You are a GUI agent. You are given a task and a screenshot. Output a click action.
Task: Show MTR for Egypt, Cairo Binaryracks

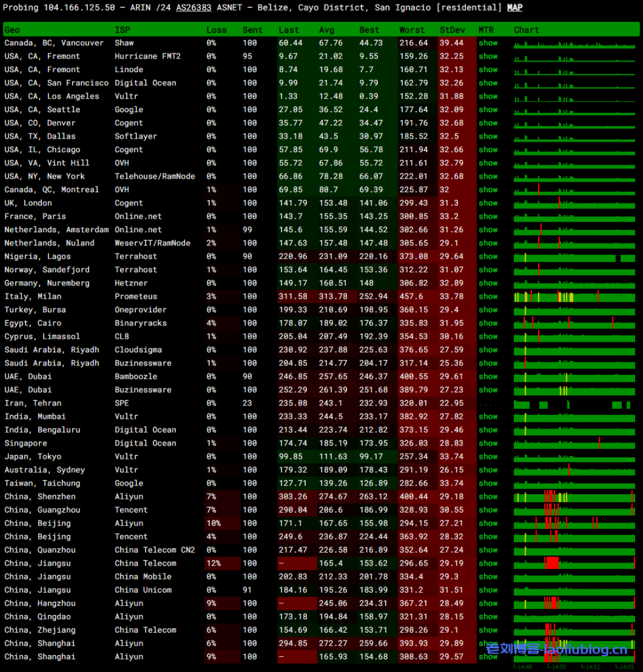coord(487,323)
